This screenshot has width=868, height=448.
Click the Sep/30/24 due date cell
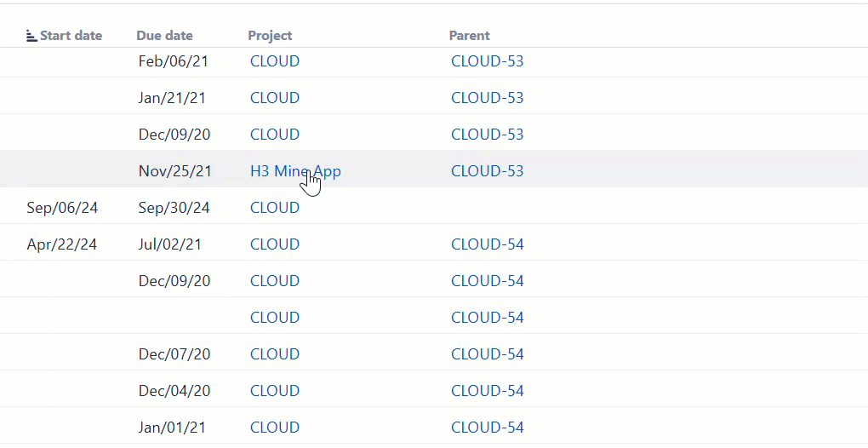[174, 208]
